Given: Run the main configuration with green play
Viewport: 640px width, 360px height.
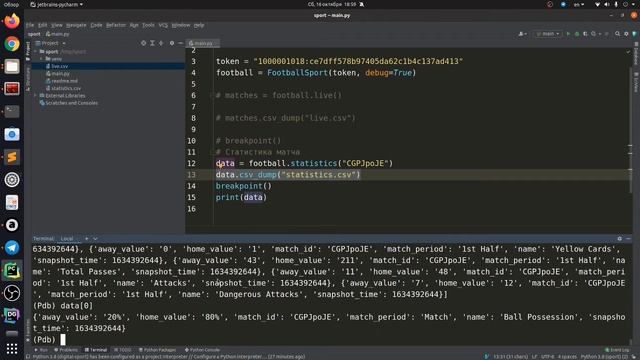Looking at the screenshot, I should pyautogui.click(x=568, y=34).
